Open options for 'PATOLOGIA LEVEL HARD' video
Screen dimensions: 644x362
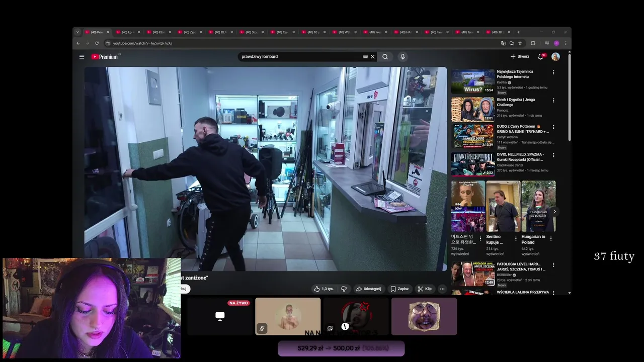[553, 265]
